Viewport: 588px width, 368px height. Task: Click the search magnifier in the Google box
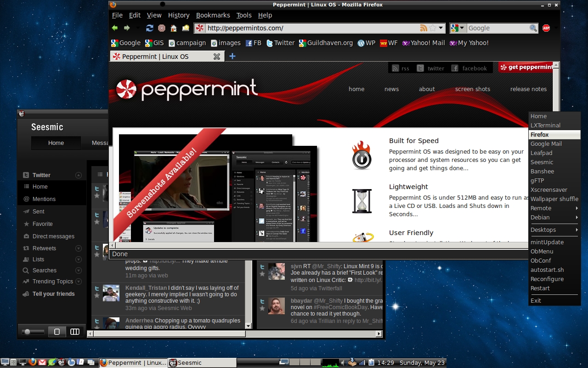click(x=533, y=28)
